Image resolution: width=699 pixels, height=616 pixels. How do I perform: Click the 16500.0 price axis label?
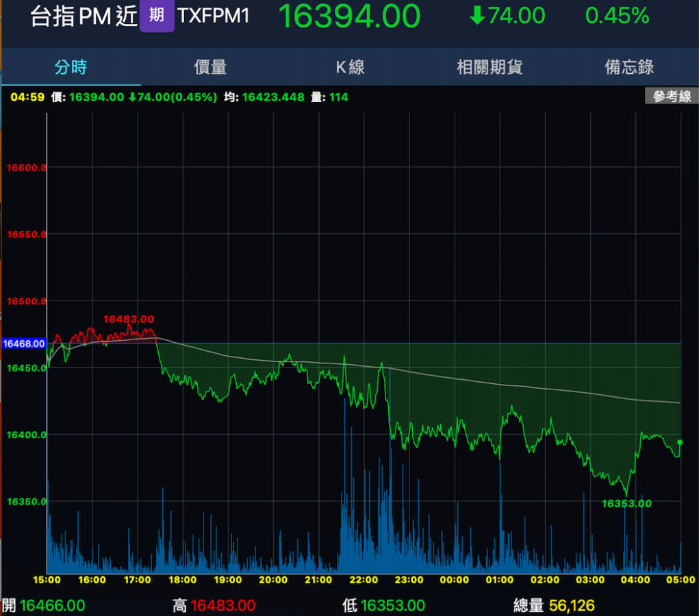point(26,301)
